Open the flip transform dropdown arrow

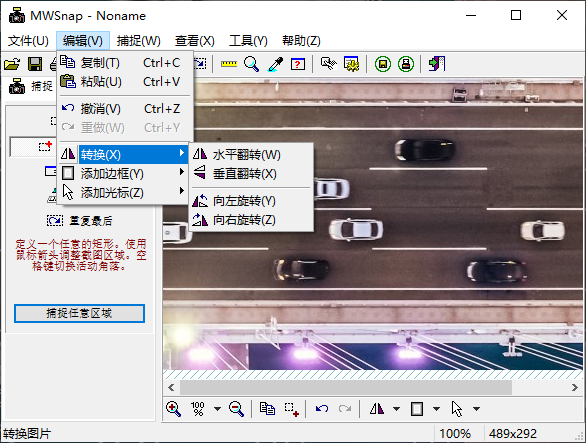click(397, 409)
